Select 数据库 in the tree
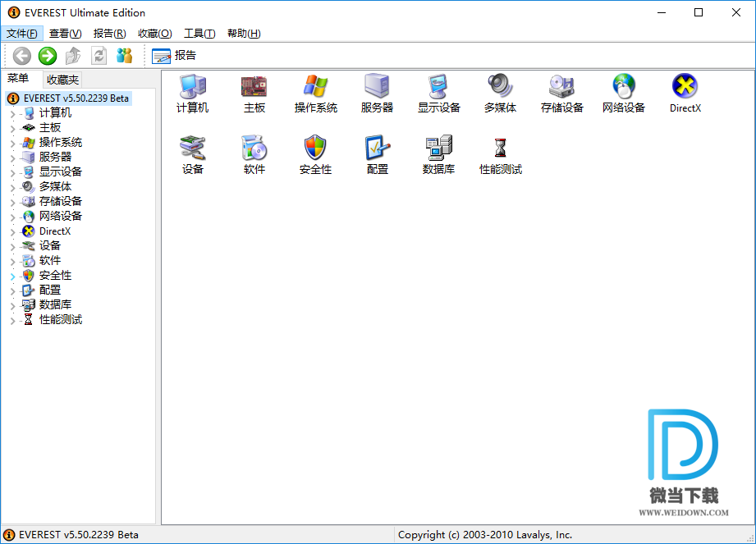The width and height of the screenshot is (756, 544). (55, 304)
